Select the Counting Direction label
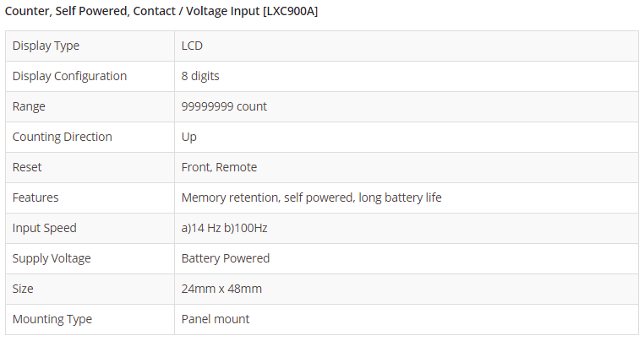Image resolution: width=644 pixels, height=341 pixels. click(62, 137)
